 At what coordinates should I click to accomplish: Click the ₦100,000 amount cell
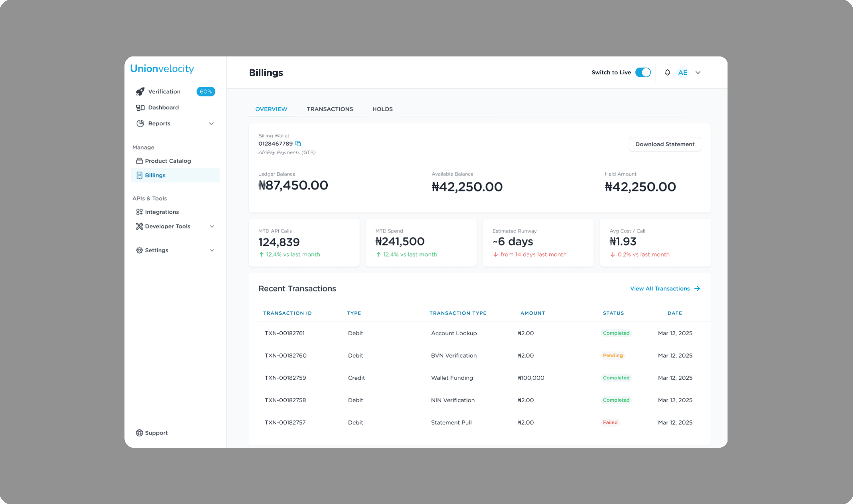pos(531,378)
